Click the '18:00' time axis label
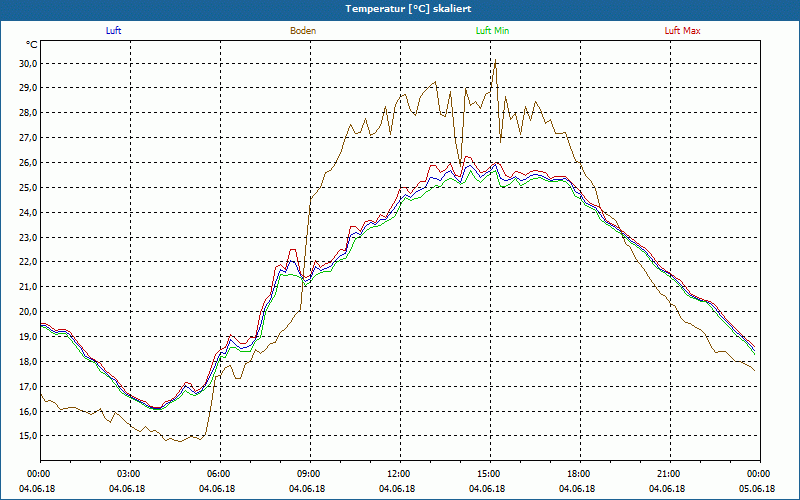This screenshot has height=500, width=800. [x=577, y=474]
